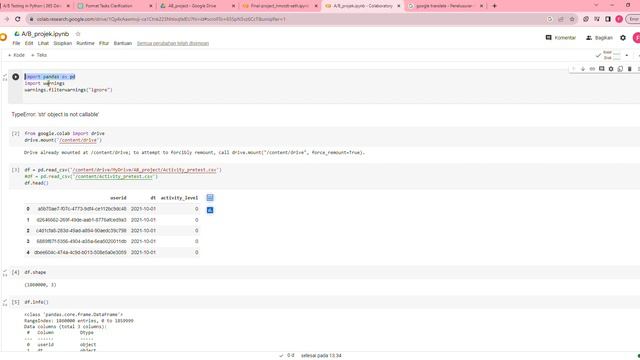Click the browser profile avatar
Image resolution: width=640 pixels, height=360 pixels.
pyautogui.click(x=619, y=19)
